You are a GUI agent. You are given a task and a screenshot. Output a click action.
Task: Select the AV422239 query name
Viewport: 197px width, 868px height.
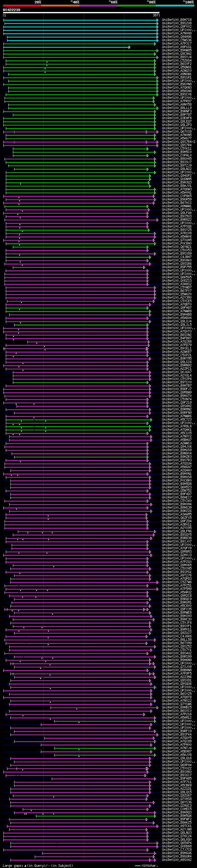tap(11, 10)
